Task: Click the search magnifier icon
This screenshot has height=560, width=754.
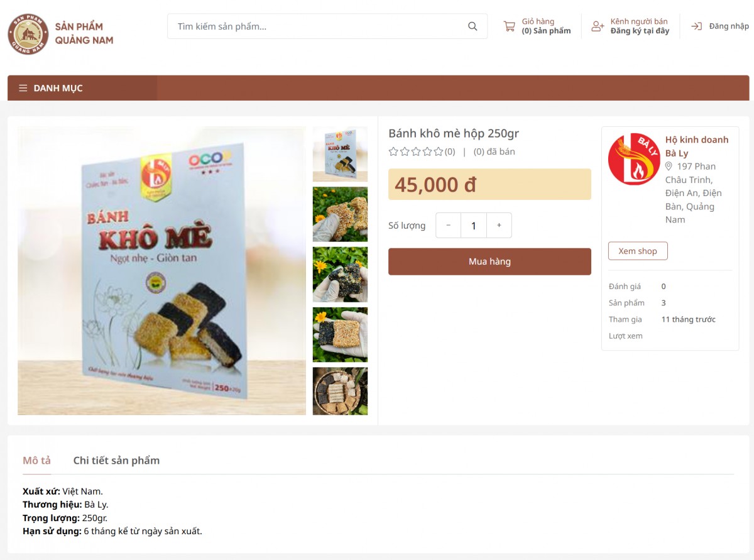Action: (x=473, y=26)
